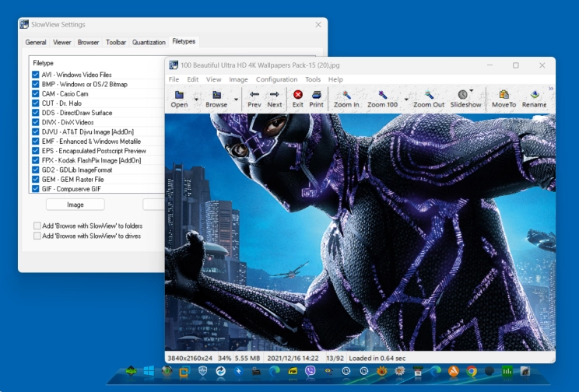Toggle CUT - Dr. Halo checkbox
Screen dimensions: 579x392
point(36,103)
